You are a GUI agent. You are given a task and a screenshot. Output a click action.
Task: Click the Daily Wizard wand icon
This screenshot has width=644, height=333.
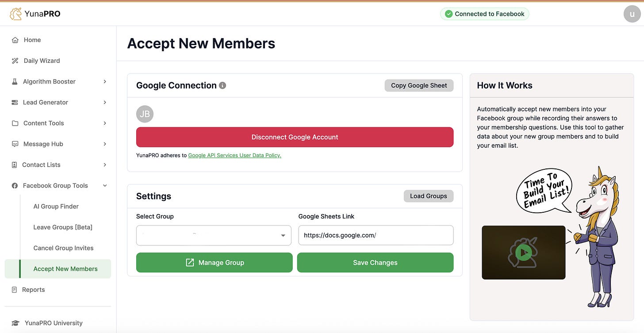tap(15, 61)
